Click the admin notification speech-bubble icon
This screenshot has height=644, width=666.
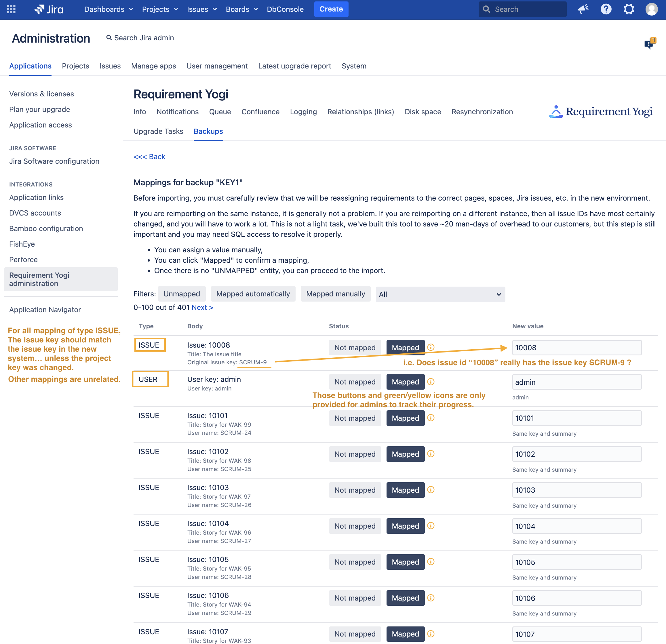click(649, 43)
